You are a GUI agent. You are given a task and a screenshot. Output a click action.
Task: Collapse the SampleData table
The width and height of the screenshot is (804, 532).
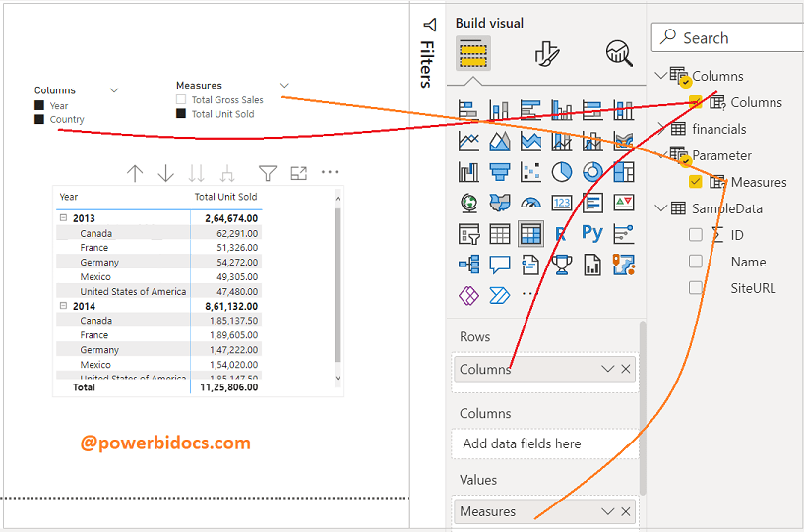click(661, 208)
